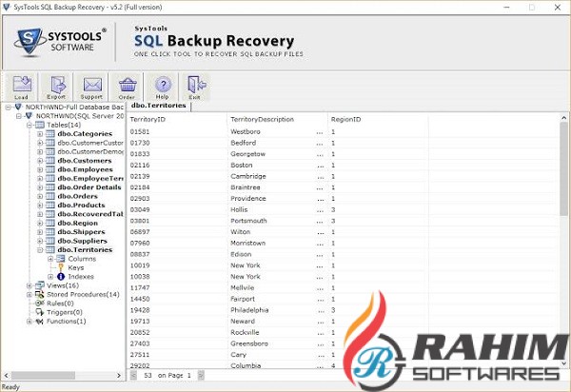This screenshot has width=571, height=392.
Task: Click the vertical scrollbar thumb in grid
Action: tap(563, 169)
